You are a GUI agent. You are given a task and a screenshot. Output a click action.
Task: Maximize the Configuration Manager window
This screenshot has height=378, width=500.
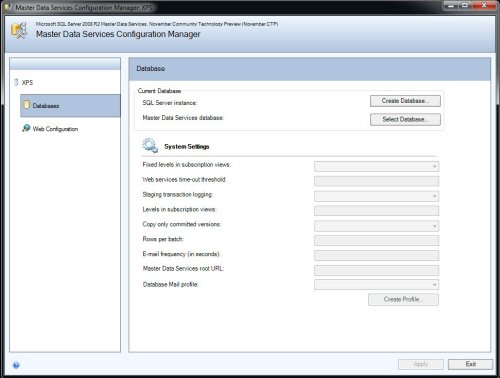click(x=465, y=5)
